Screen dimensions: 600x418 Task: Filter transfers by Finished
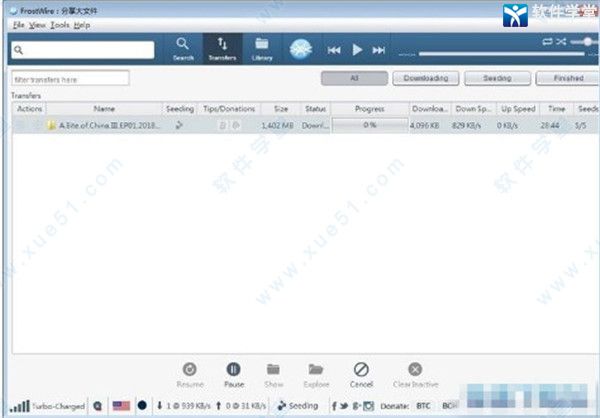click(567, 78)
